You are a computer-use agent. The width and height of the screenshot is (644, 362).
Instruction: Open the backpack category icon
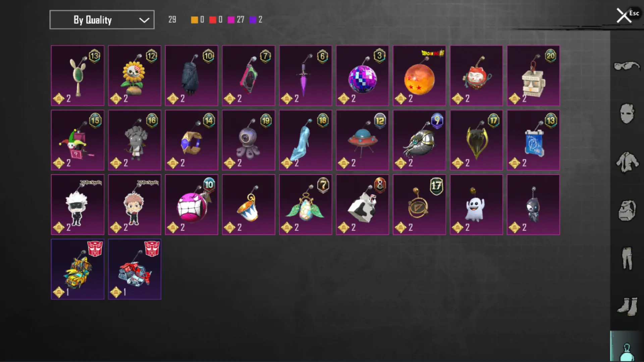pos(627,210)
